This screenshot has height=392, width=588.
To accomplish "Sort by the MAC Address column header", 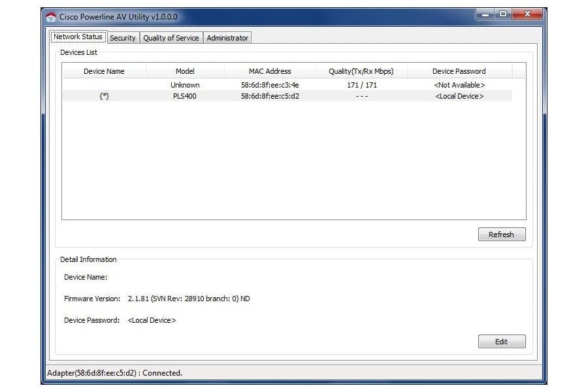I will [270, 71].
